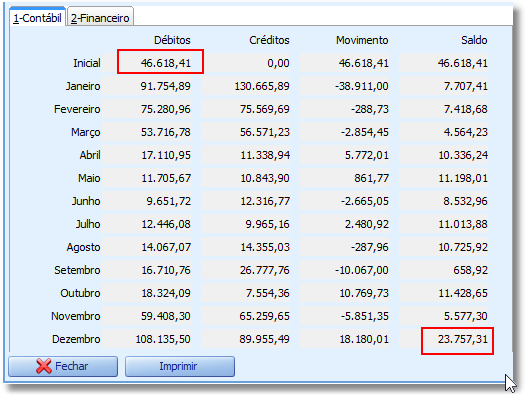527x398 pixels.
Task: Switch to the 2-Financeiro tab
Action: click(100, 18)
